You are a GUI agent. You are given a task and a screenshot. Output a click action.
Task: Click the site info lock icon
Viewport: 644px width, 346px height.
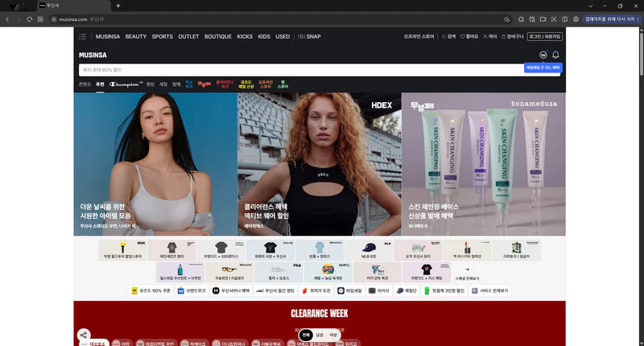[54, 19]
